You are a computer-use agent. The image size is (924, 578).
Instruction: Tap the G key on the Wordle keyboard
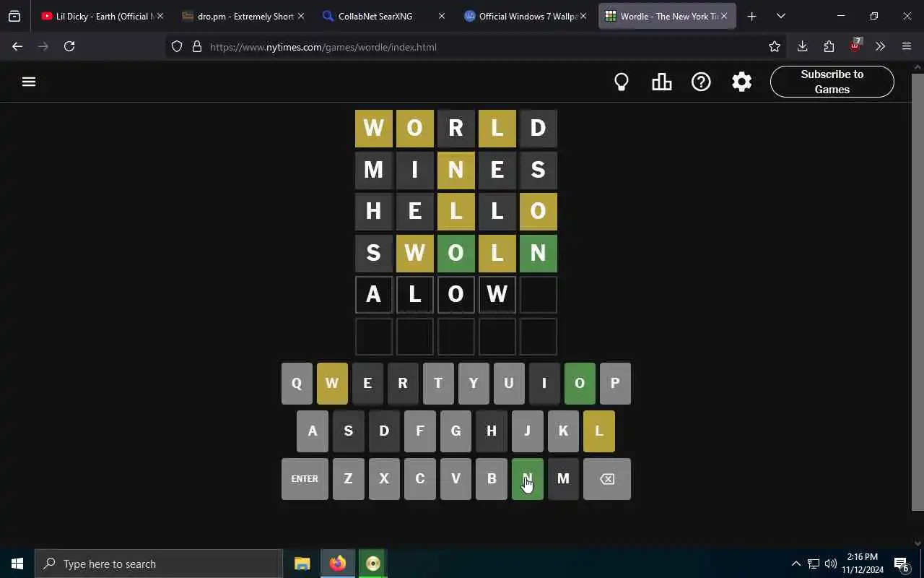click(x=456, y=431)
